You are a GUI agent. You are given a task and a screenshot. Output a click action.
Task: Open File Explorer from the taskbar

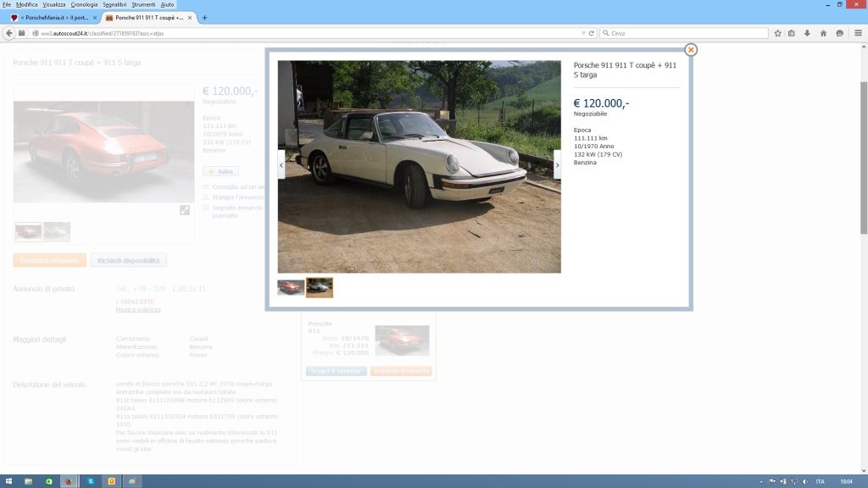pos(28,481)
